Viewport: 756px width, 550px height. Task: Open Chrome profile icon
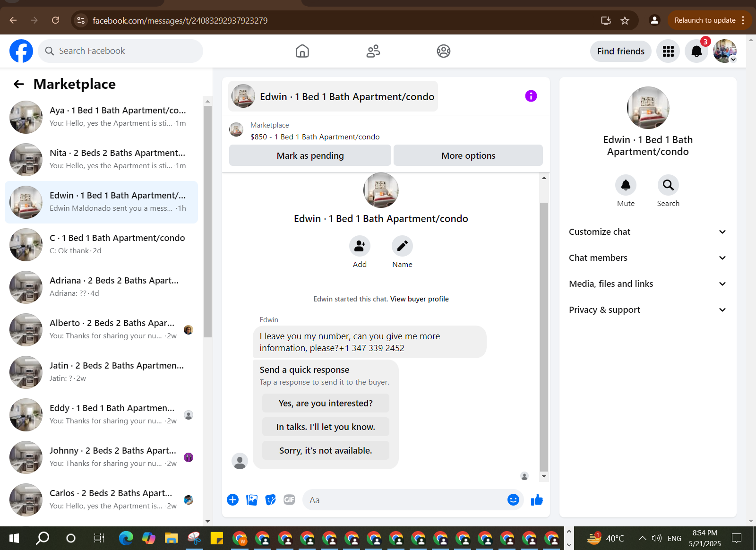tap(654, 20)
